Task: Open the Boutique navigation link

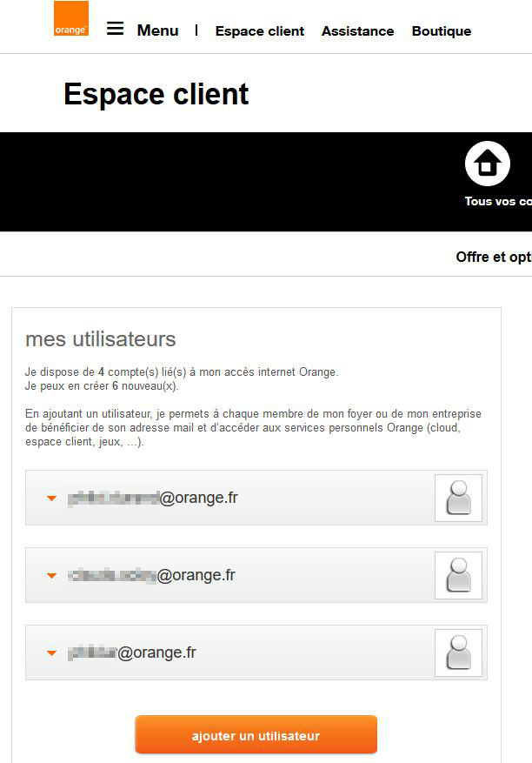Action: click(x=442, y=31)
